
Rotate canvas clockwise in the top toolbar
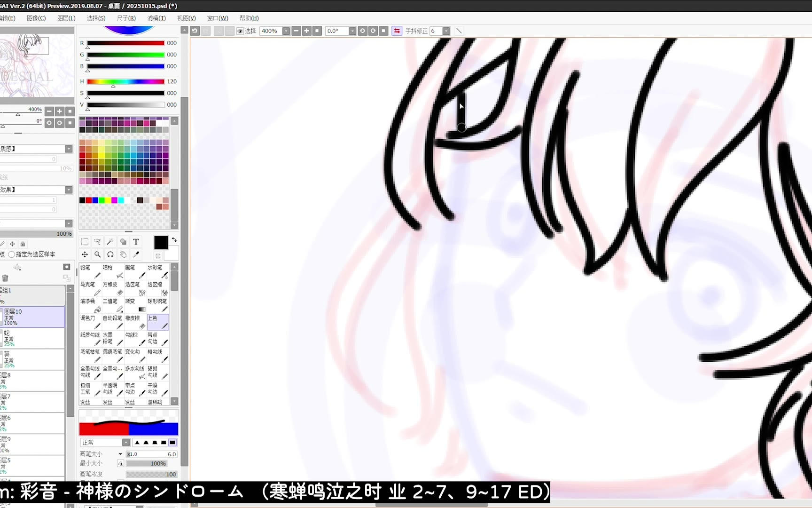coord(373,31)
